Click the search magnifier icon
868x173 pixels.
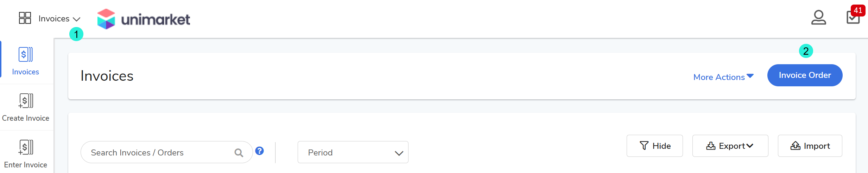(239, 153)
